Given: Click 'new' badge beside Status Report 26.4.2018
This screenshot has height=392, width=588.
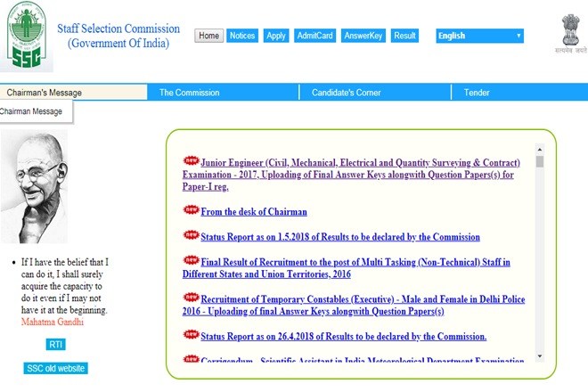Looking at the screenshot, I should (192, 334).
